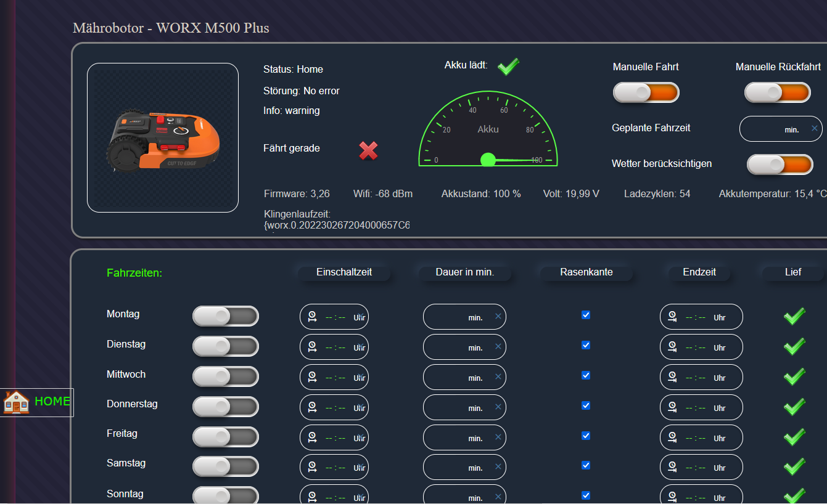Click the Status: Home text
827x504 pixels.
coord(293,70)
